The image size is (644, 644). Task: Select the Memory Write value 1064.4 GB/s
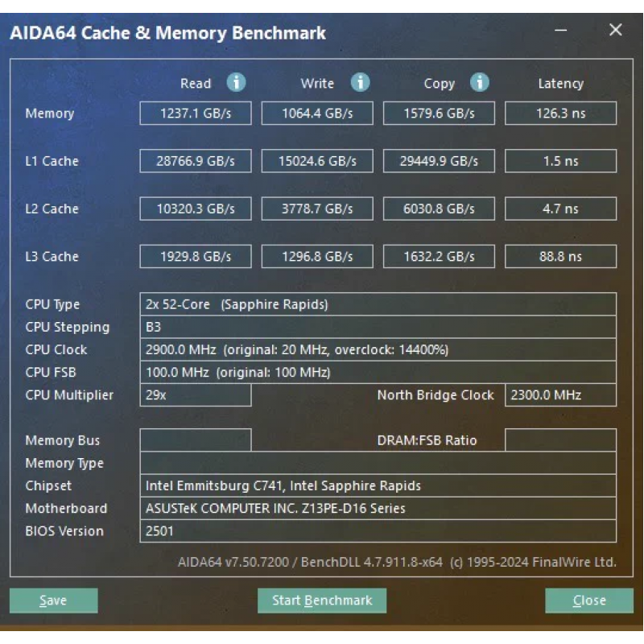click(317, 114)
